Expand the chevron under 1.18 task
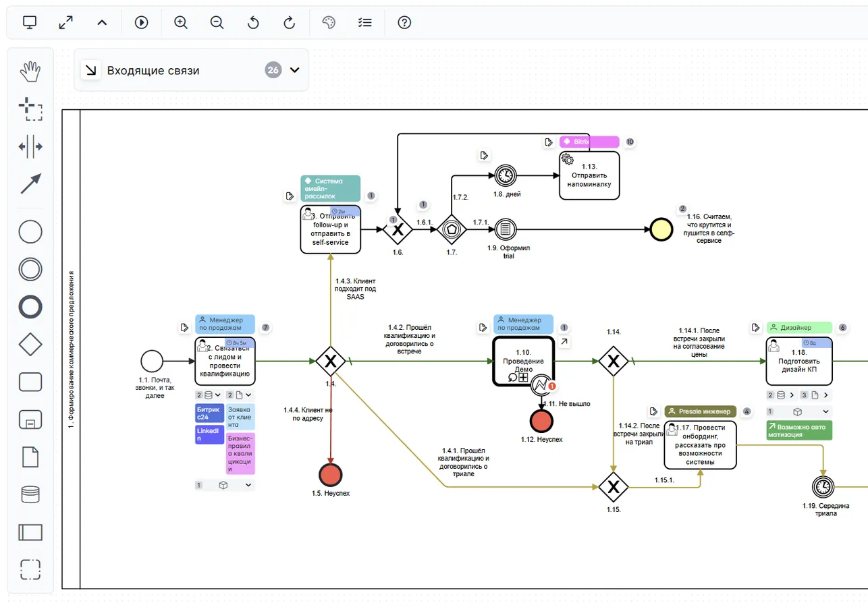Image resolution: width=868 pixels, height=607 pixels. tap(826, 411)
